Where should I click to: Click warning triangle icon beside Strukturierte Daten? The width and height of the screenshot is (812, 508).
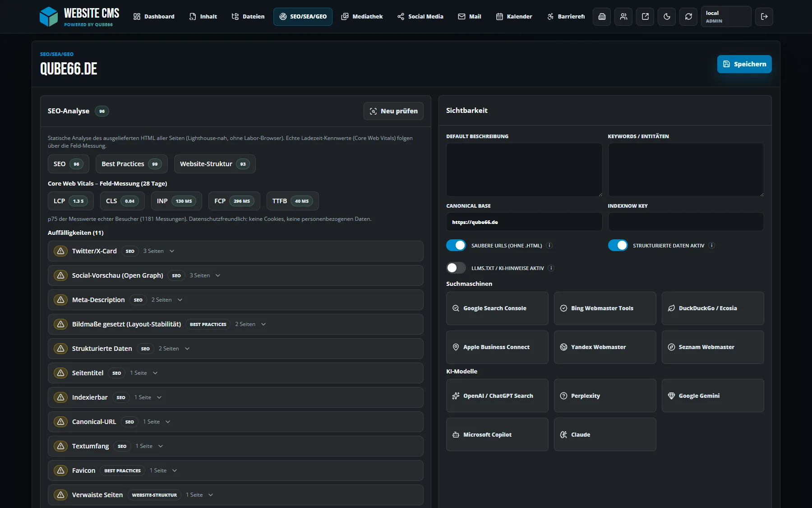click(61, 349)
